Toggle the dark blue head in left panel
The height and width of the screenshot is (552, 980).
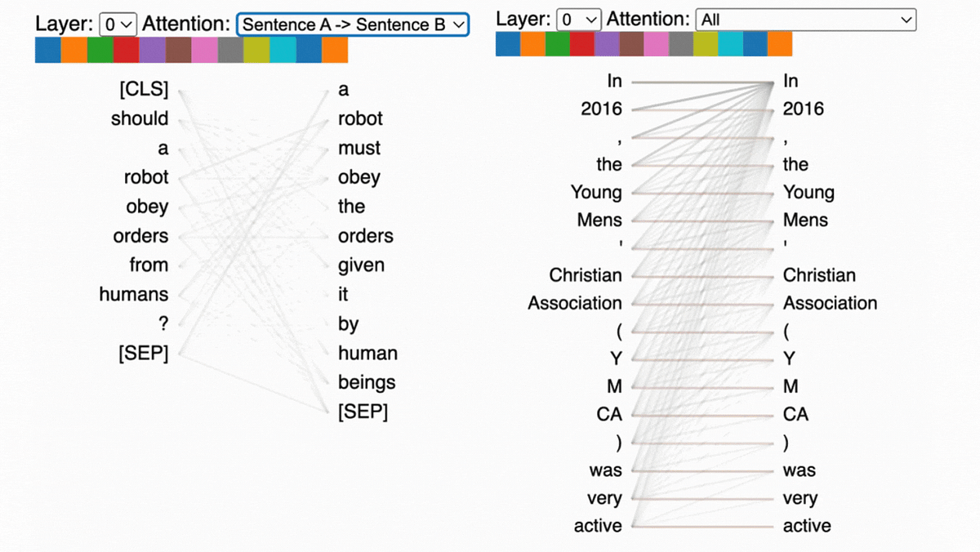click(x=309, y=49)
